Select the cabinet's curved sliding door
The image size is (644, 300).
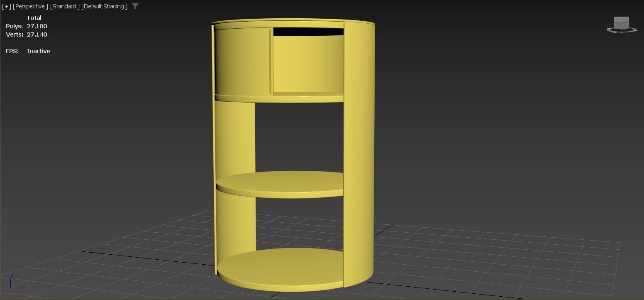pyautogui.click(x=243, y=61)
